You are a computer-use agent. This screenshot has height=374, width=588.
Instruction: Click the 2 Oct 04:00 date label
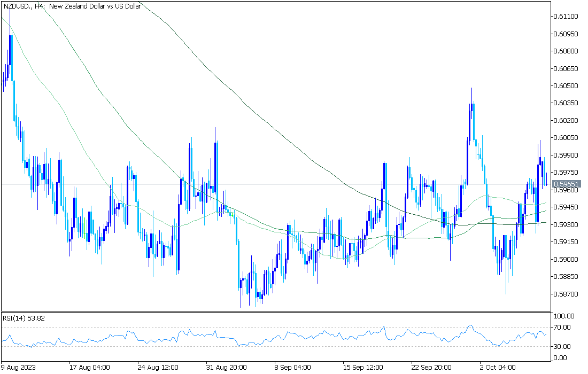point(498,367)
